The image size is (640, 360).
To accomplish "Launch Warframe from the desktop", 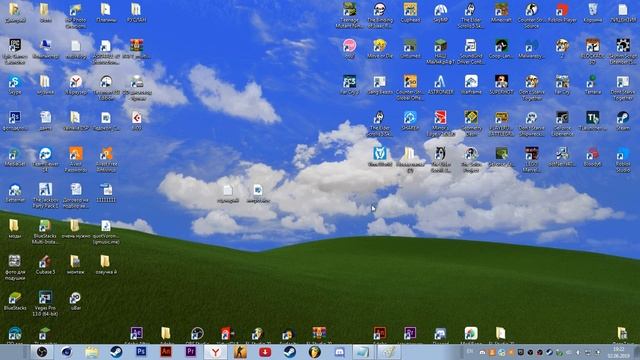I will click(471, 84).
